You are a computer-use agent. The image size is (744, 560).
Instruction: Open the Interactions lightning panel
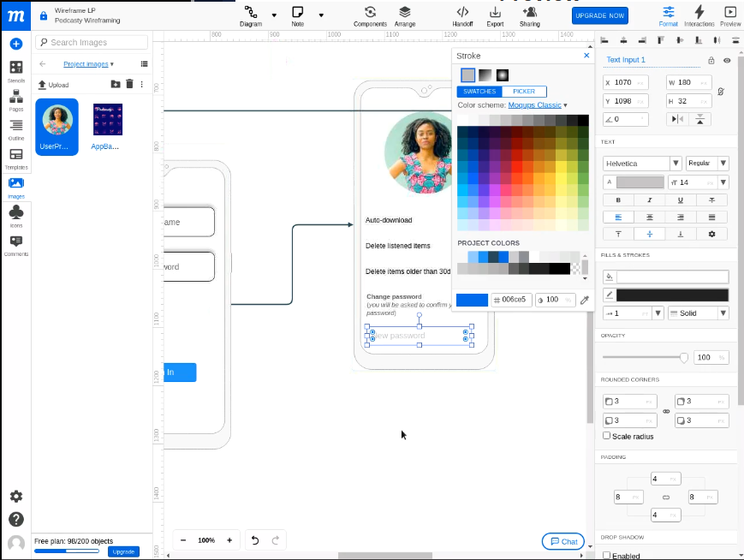[699, 15]
